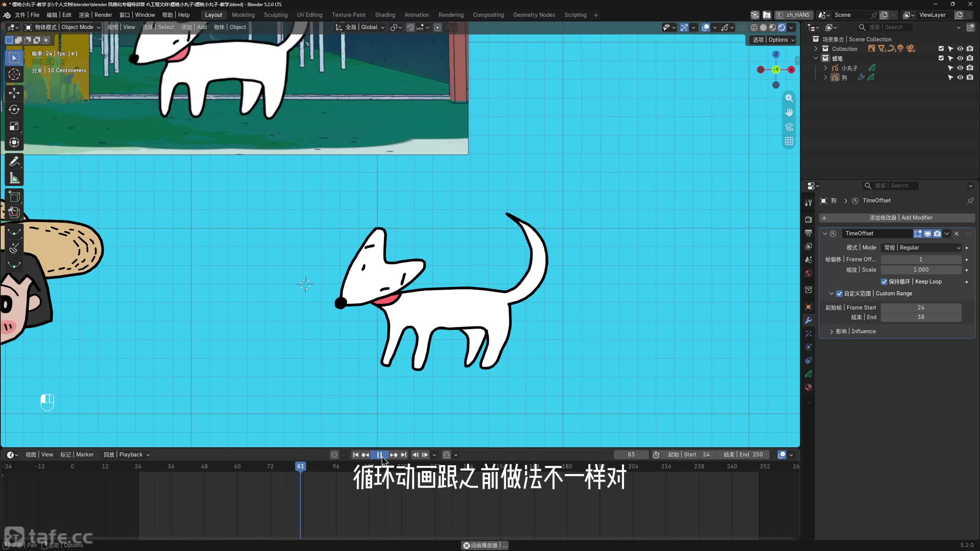Open viewport Options button
This screenshot has width=980, height=551.
click(774, 40)
